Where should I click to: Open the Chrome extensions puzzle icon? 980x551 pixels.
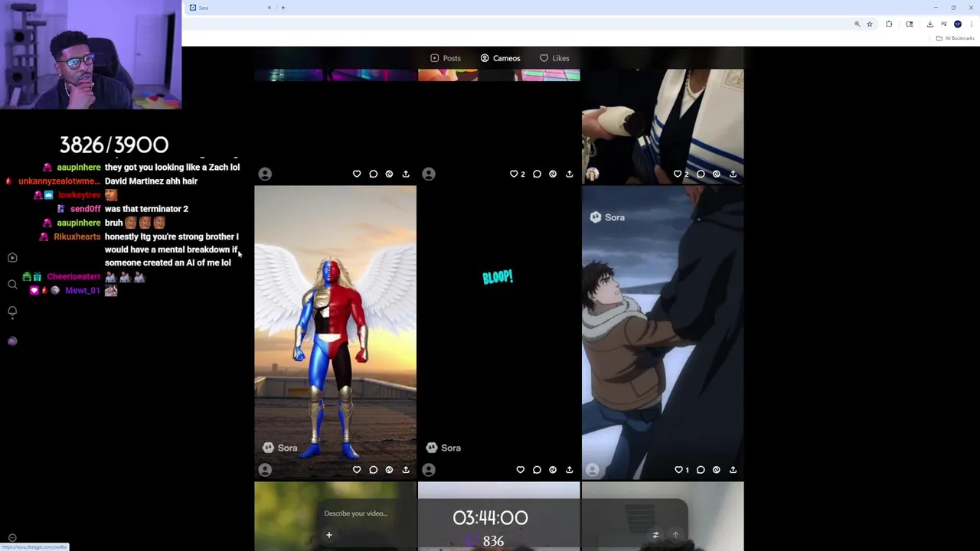889,24
